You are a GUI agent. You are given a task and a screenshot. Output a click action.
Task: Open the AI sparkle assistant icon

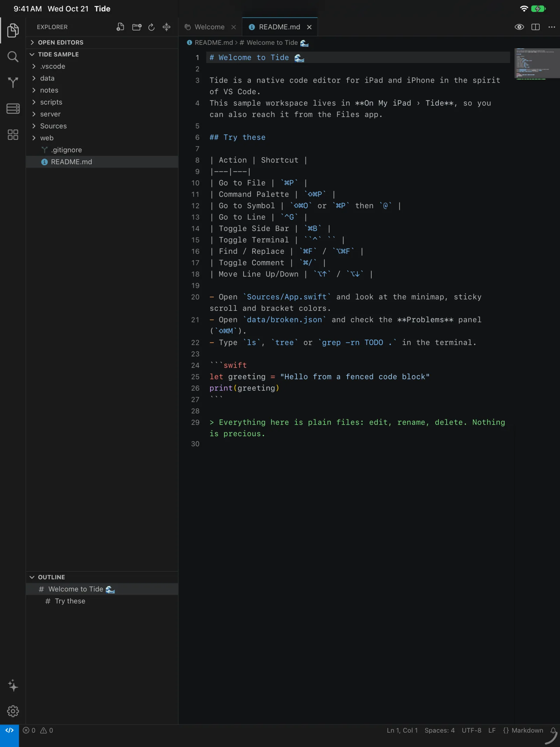pos(13,685)
